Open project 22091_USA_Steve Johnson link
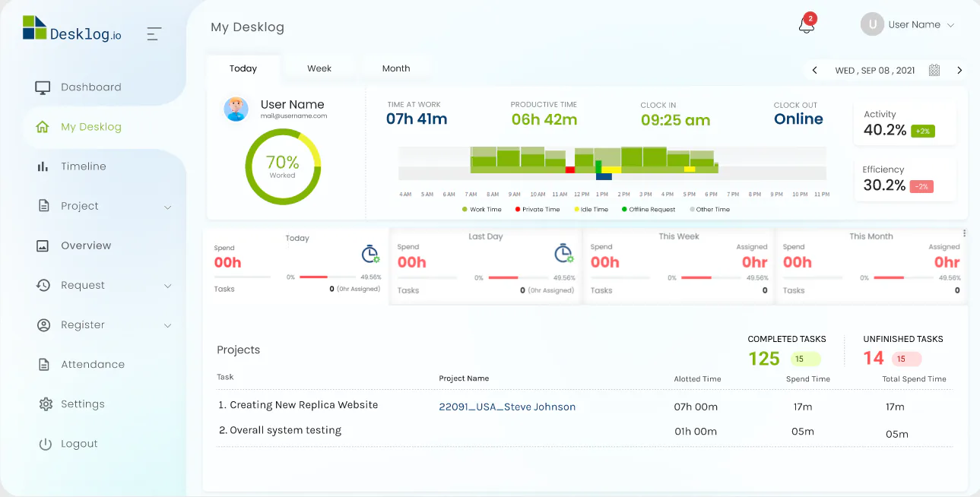980x497 pixels. (506, 407)
